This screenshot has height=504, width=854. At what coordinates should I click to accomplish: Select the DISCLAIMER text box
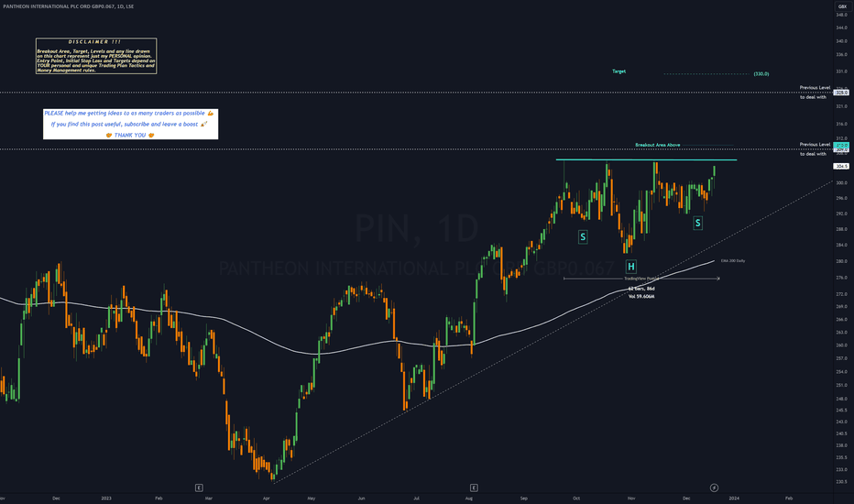point(96,56)
